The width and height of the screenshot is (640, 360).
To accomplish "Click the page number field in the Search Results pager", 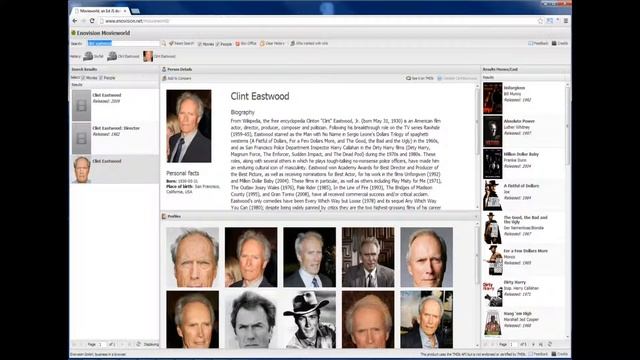I will (x=101, y=344).
